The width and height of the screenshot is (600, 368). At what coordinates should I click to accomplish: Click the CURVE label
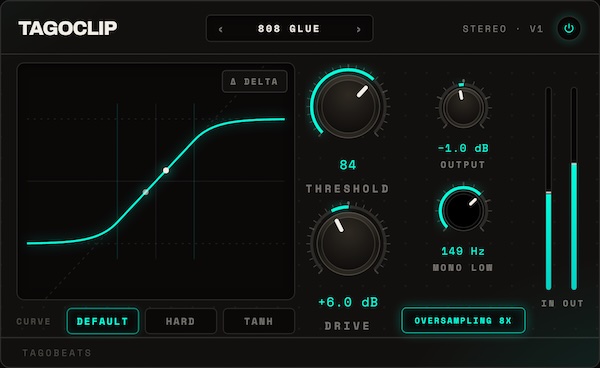(x=33, y=321)
